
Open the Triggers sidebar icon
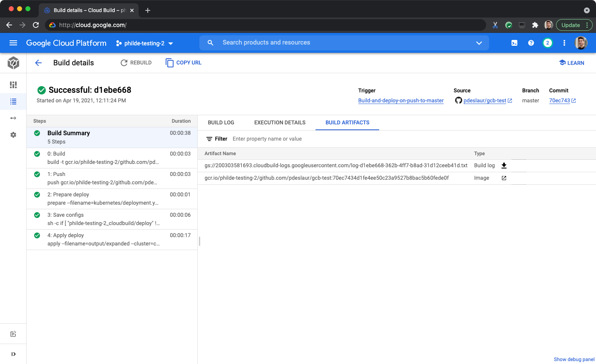pos(13,118)
